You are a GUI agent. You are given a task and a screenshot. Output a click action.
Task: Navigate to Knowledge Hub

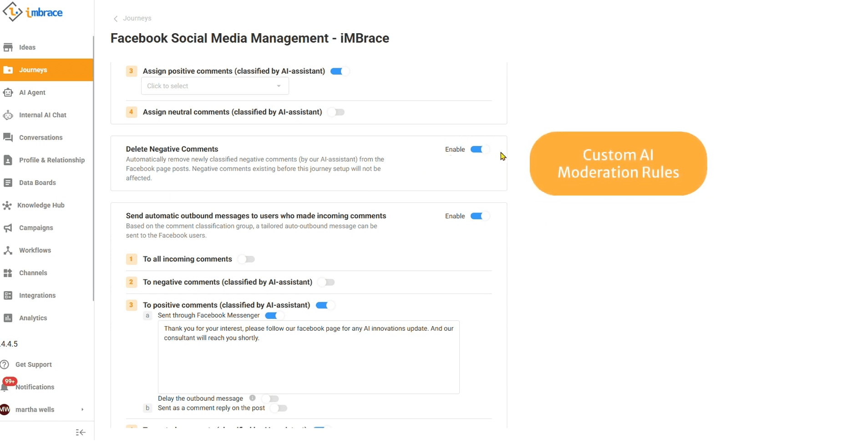click(x=46, y=206)
